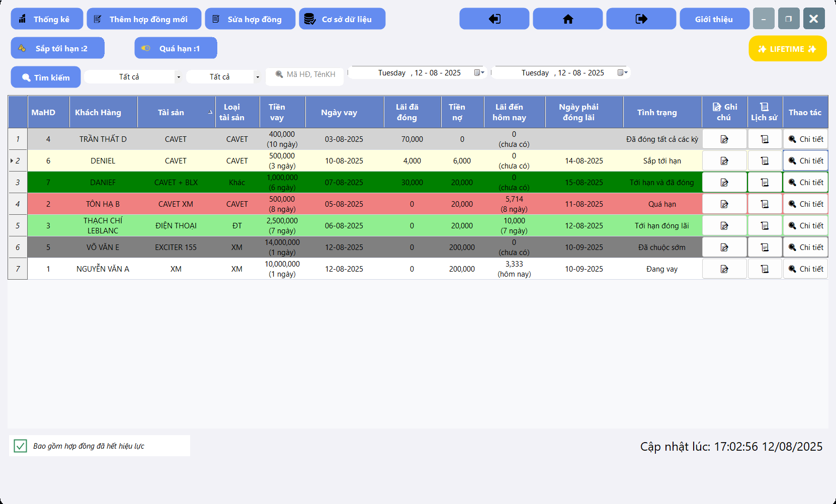Open Chi tiết for DENIEL
The width and height of the screenshot is (836, 504).
tap(805, 161)
